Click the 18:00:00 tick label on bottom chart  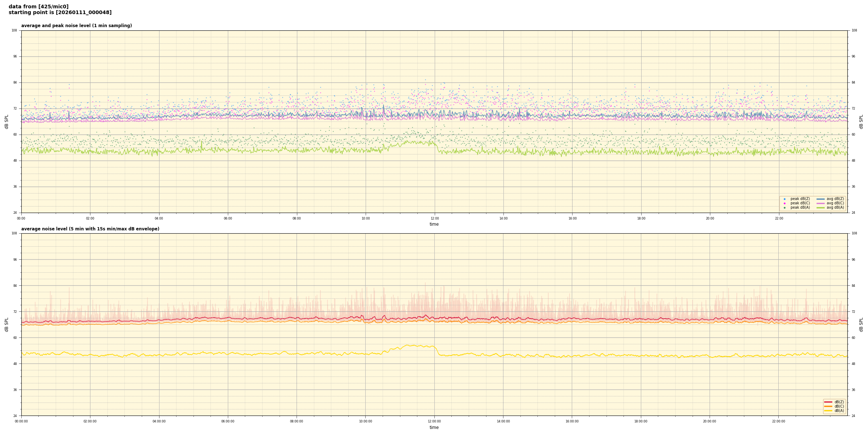coord(641,421)
